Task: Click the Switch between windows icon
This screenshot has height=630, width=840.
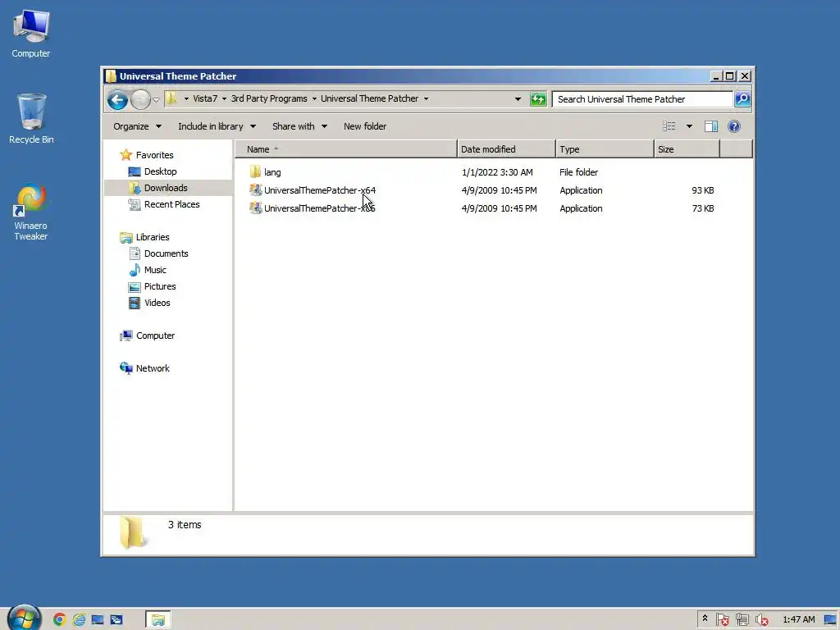Action: click(x=116, y=620)
